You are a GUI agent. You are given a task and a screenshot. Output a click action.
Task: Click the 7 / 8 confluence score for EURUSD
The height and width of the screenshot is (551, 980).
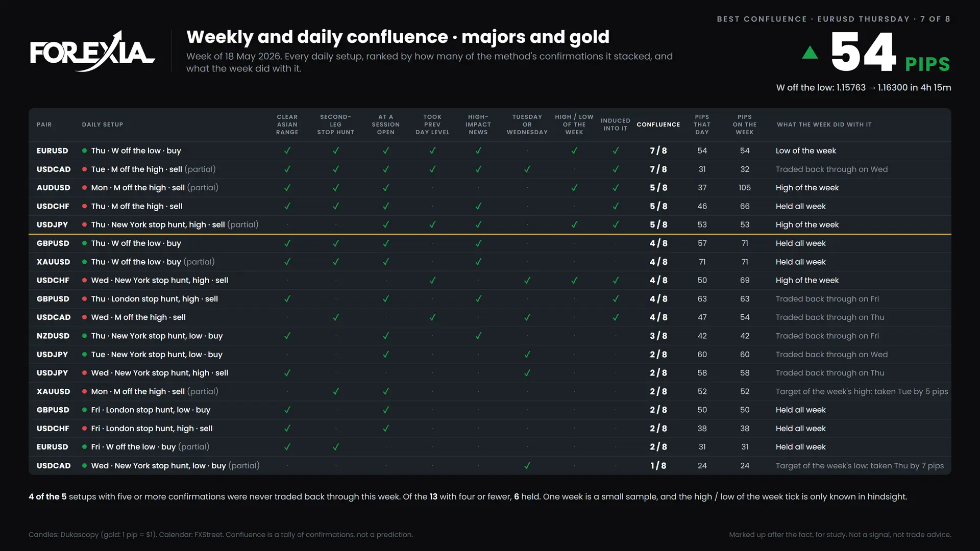[658, 151]
